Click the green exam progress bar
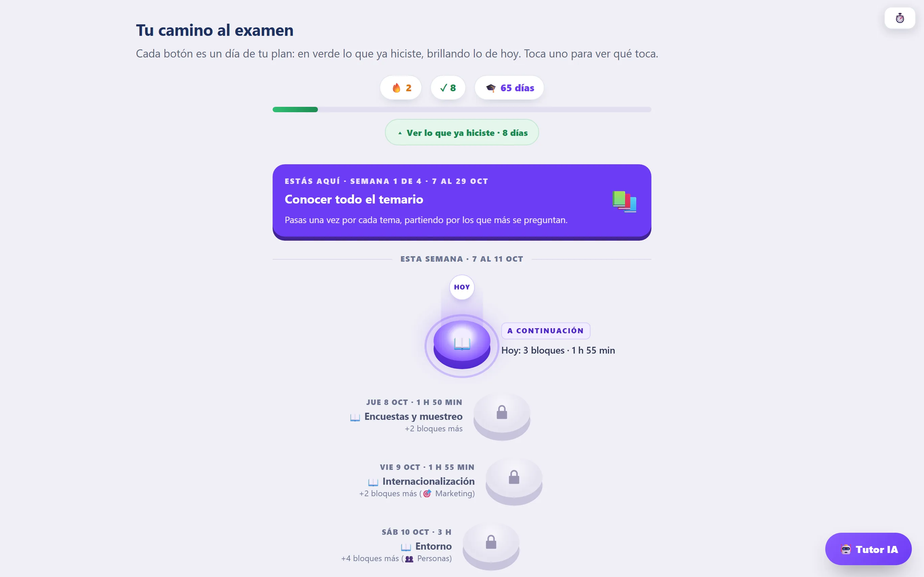The image size is (924, 577). click(x=462, y=110)
